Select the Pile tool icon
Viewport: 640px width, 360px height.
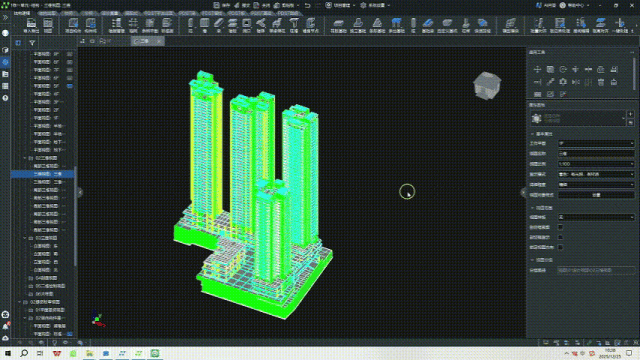point(413,25)
